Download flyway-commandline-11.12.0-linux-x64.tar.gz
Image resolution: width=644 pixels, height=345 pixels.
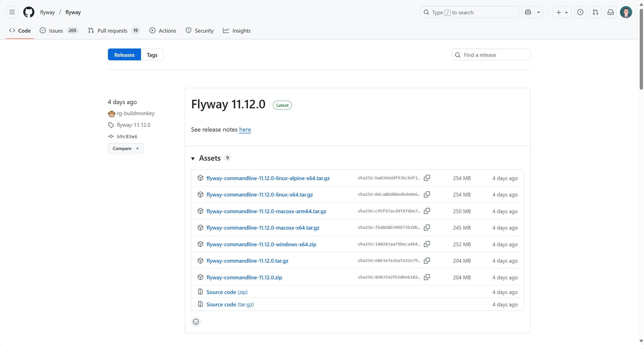coord(260,194)
